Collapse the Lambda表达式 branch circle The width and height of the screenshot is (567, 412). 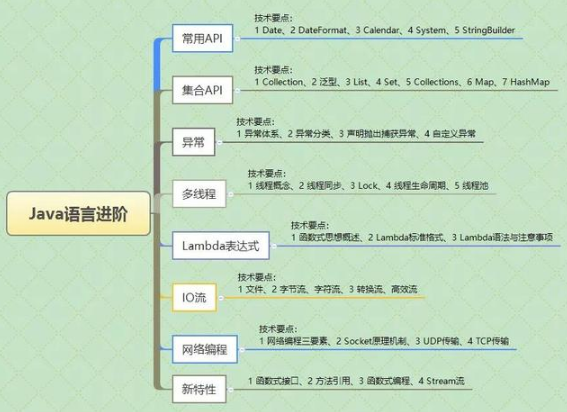274,246
